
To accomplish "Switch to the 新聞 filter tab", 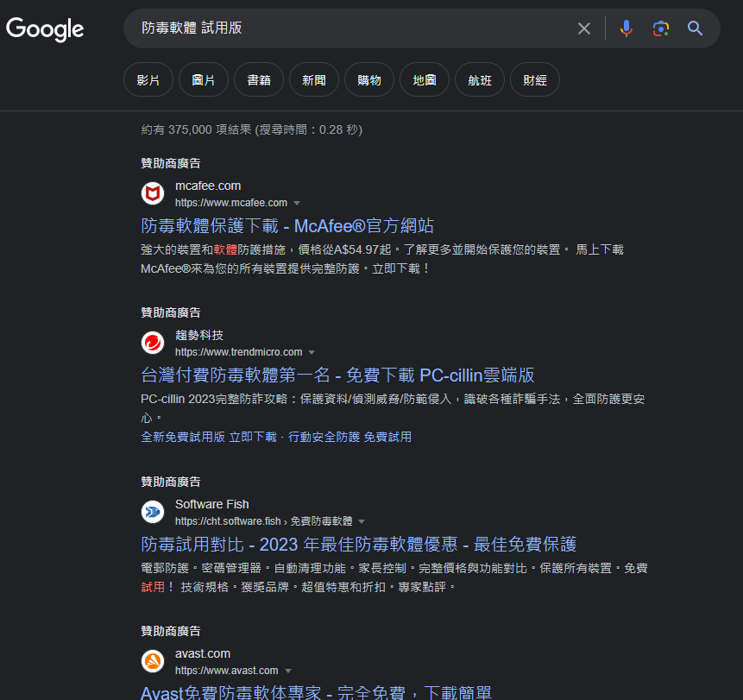I will click(314, 79).
